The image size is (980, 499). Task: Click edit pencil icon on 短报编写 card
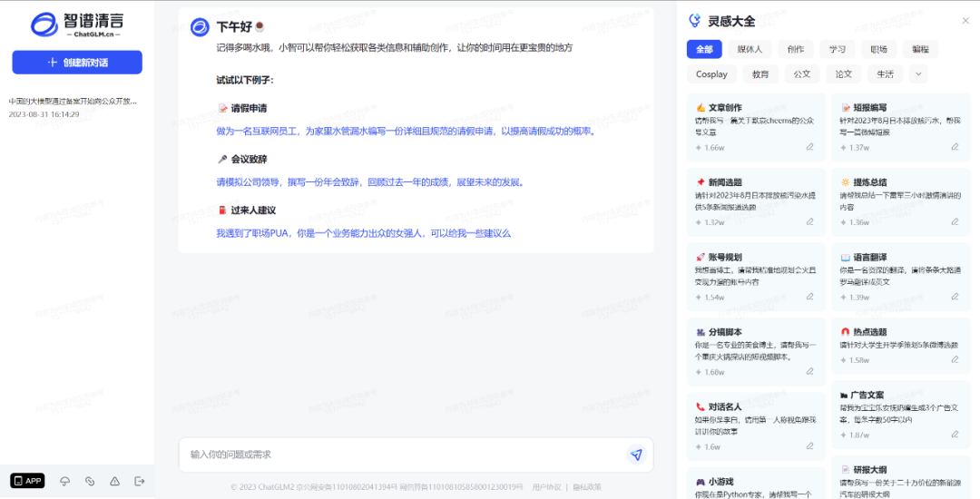pos(955,147)
